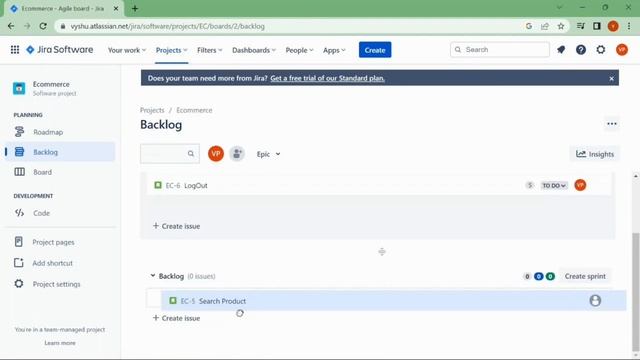Select Backlog in the sidebar
This screenshot has height=360, width=640.
coord(60,152)
